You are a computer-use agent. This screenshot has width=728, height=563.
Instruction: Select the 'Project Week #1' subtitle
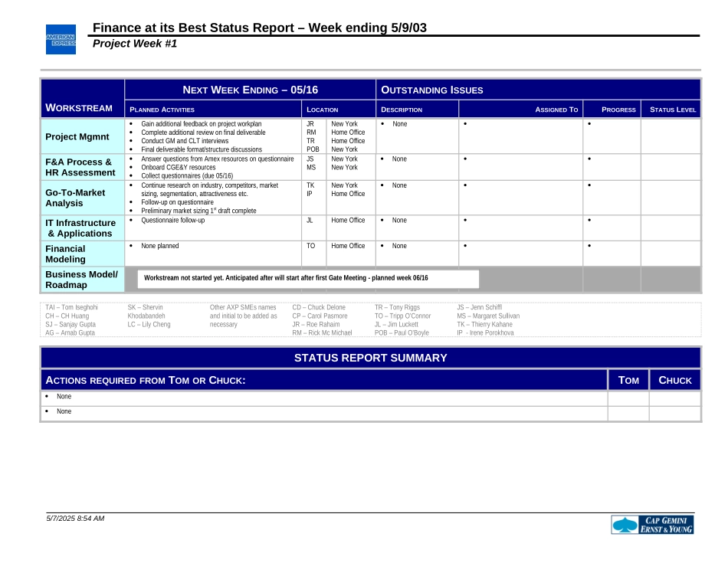tap(135, 44)
